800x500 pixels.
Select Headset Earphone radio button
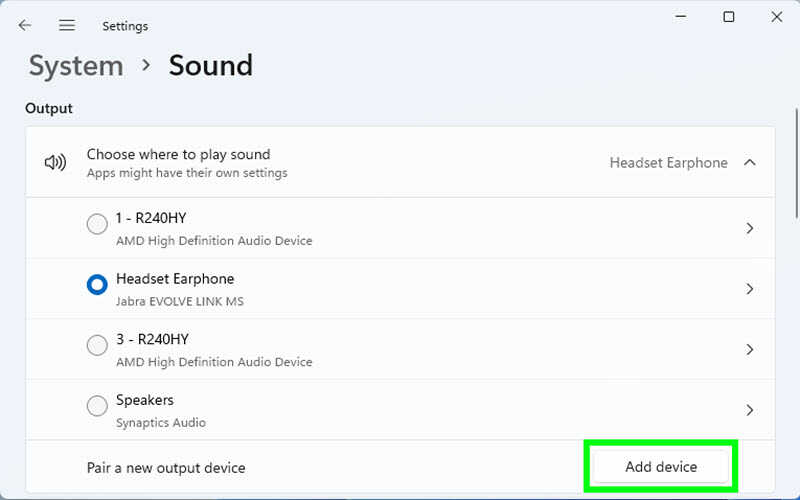click(97, 285)
